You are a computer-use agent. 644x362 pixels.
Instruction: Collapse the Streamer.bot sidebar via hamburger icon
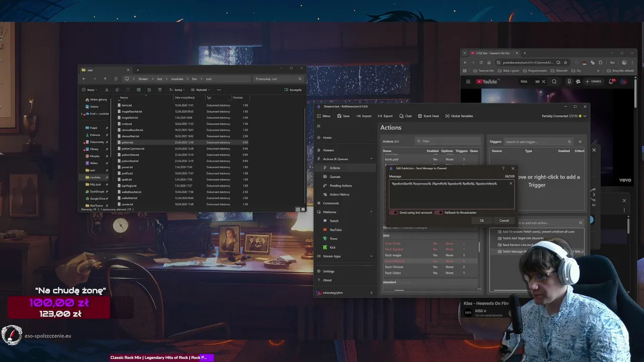click(318, 126)
